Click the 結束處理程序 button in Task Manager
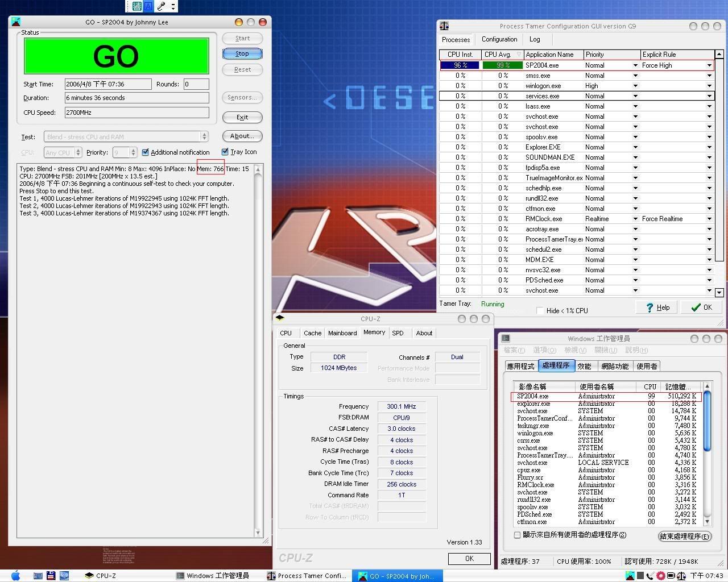 (x=684, y=536)
